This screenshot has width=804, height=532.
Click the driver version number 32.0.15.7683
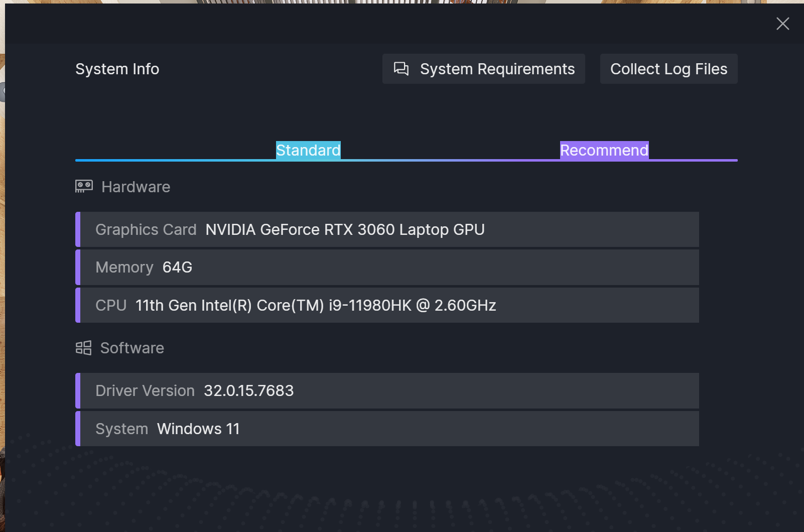click(248, 390)
